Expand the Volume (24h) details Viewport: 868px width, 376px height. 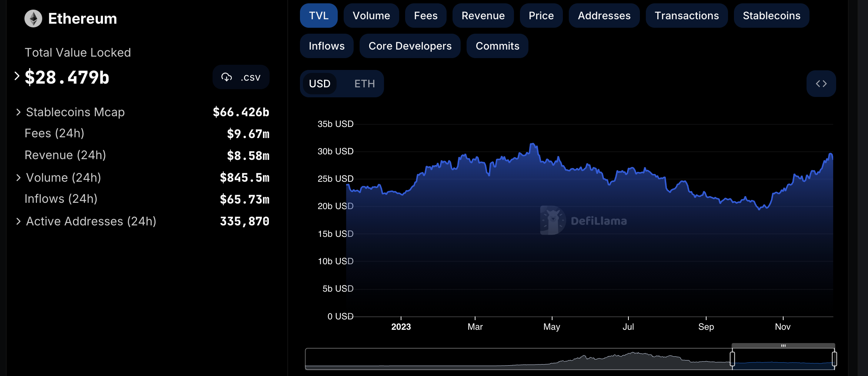(19, 178)
